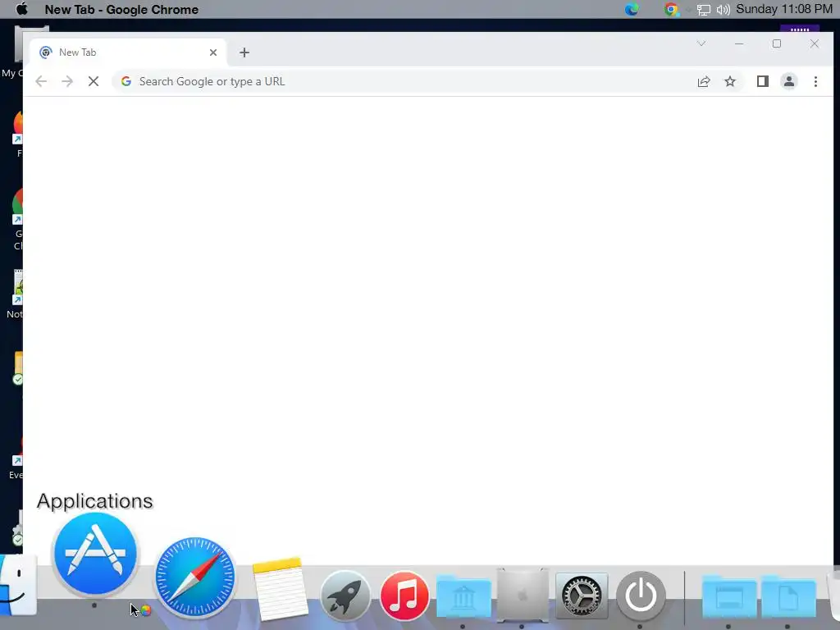Close the New Tab tab
This screenshot has width=840, height=630.
(x=213, y=52)
